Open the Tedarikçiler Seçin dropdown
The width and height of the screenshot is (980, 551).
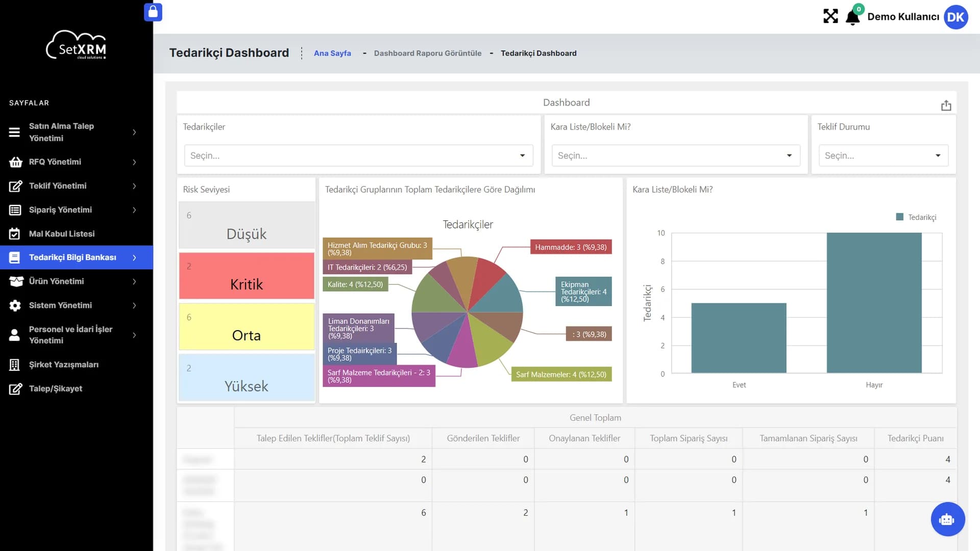click(358, 156)
